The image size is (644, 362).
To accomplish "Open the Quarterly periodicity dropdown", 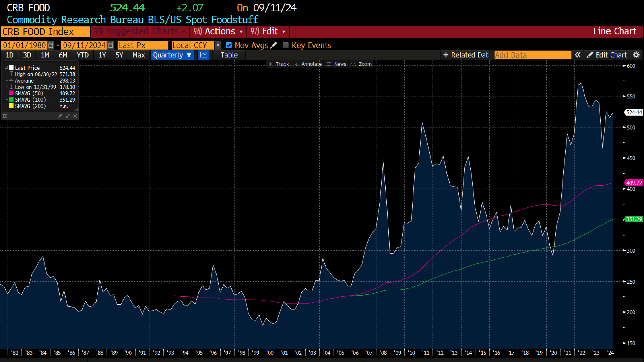I will click(x=172, y=55).
